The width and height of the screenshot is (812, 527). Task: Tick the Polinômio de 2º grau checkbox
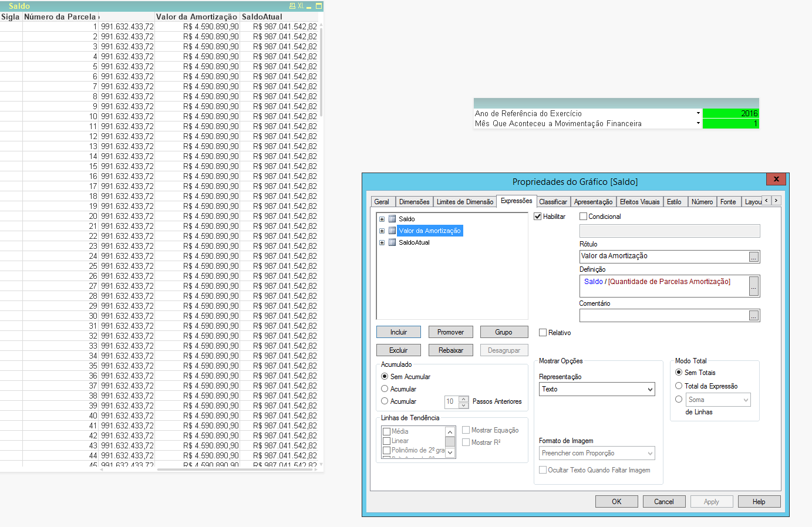click(386, 450)
